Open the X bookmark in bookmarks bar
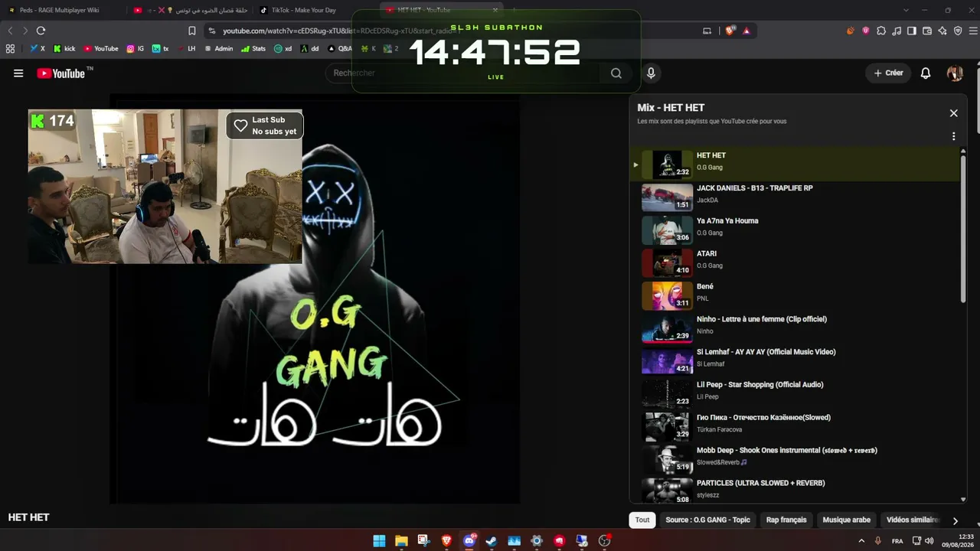Image resolution: width=980 pixels, height=551 pixels. coord(38,48)
